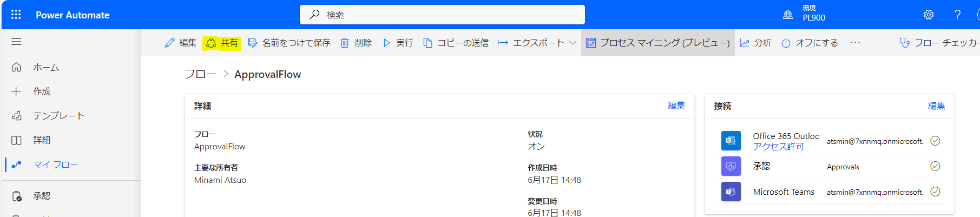Click Send a copy (コピーの送信)
Screen dimensions: 980x217
pos(456,43)
